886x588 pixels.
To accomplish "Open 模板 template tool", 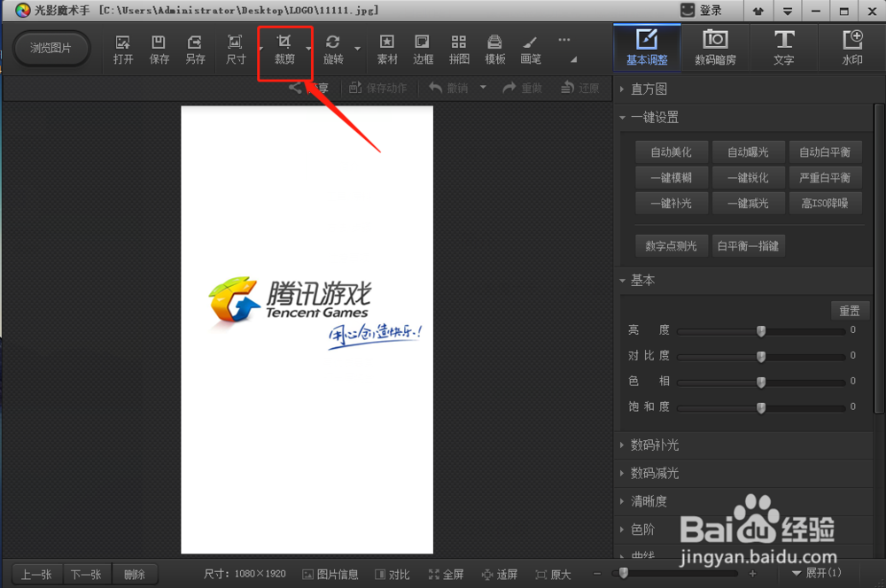I will tap(495, 50).
